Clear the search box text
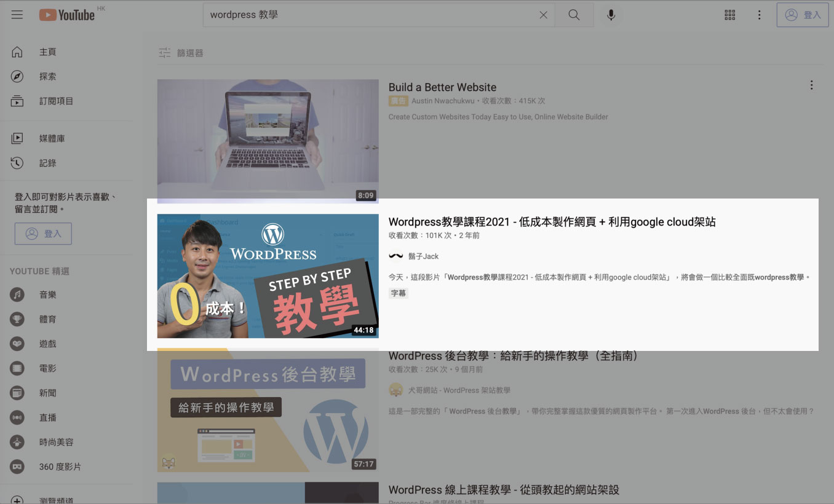The width and height of the screenshot is (834, 504). click(x=543, y=15)
